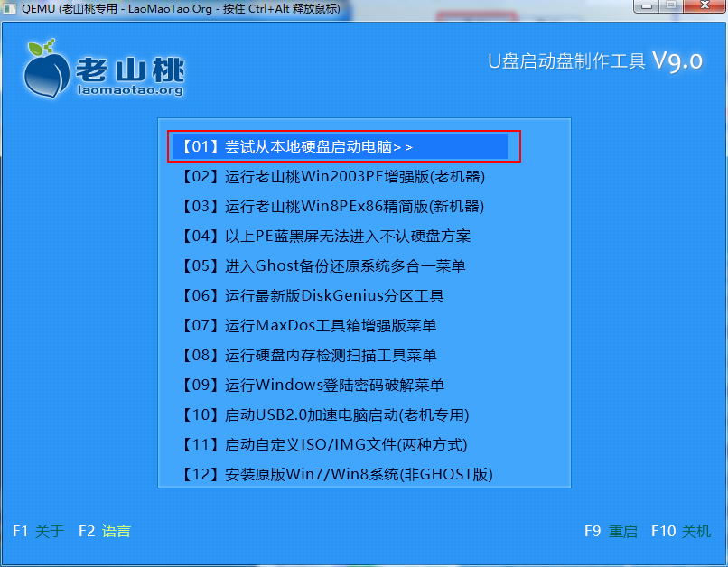The height and width of the screenshot is (567, 728).
Task: Close the QEMU window
Action: coord(704,6)
